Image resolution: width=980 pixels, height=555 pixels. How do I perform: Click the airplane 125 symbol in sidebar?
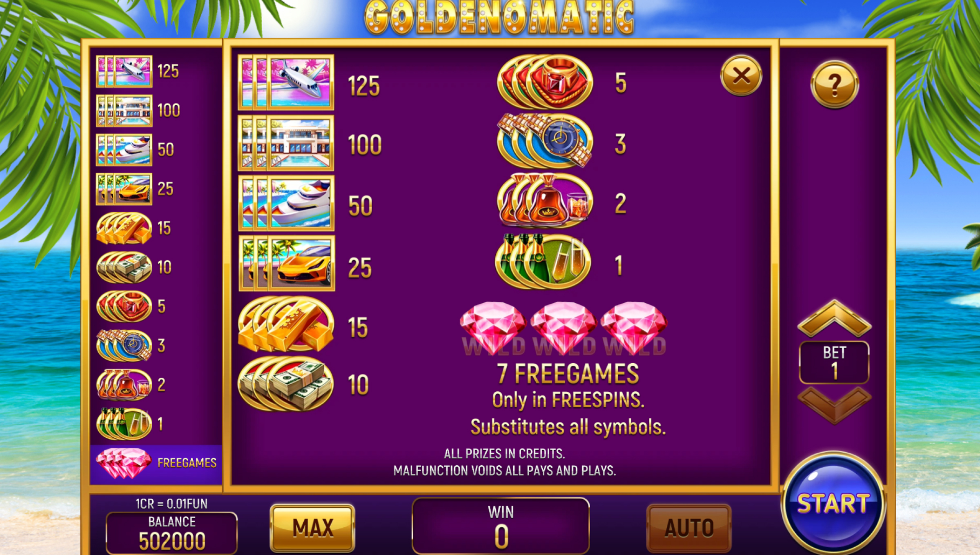124,71
